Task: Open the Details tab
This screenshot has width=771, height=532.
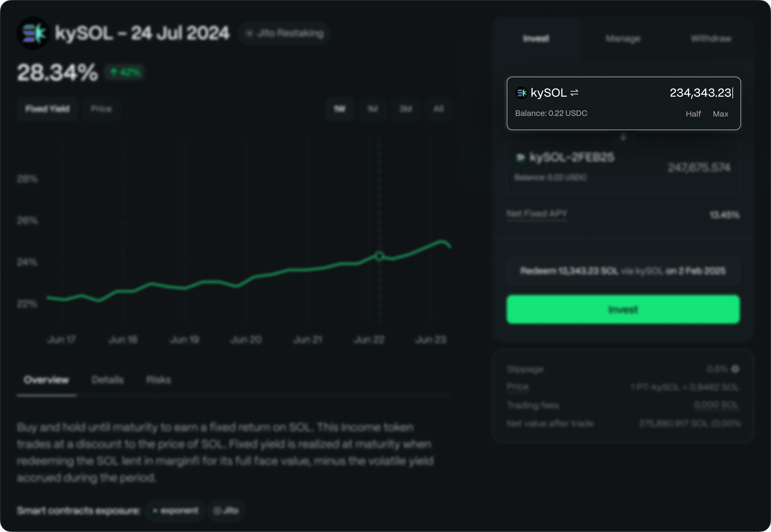Action: click(x=107, y=380)
